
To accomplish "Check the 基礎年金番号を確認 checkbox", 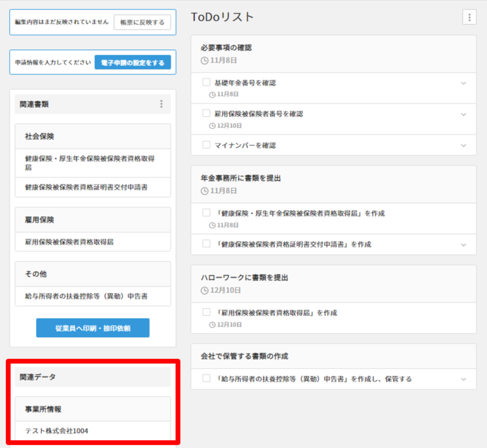I will (x=206, y=83).
